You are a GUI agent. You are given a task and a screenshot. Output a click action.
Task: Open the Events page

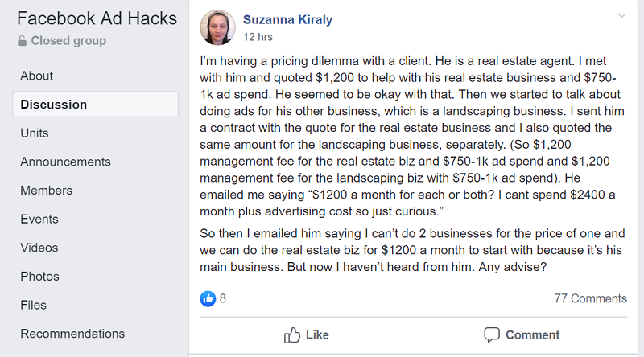(40, 219)
